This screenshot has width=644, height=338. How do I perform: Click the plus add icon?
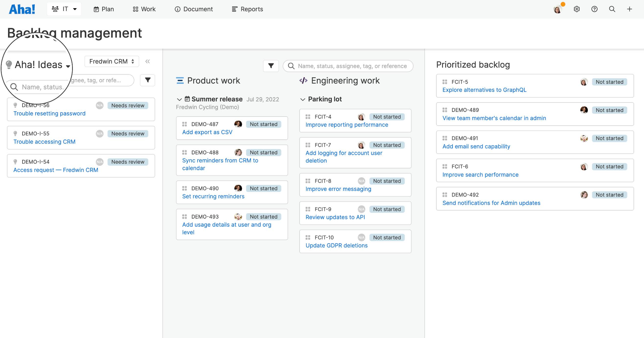tap(629, 9)
